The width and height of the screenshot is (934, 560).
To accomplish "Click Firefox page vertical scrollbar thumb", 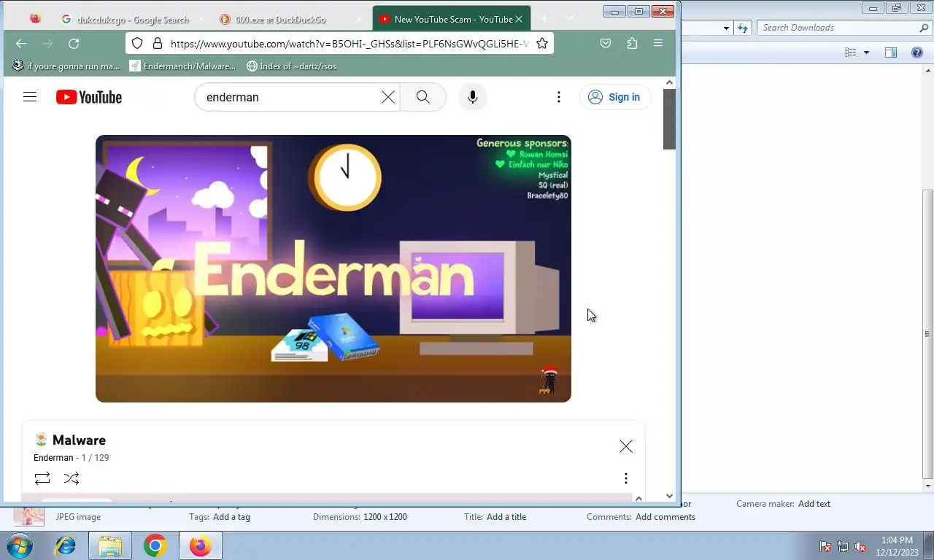I will 669,120.
